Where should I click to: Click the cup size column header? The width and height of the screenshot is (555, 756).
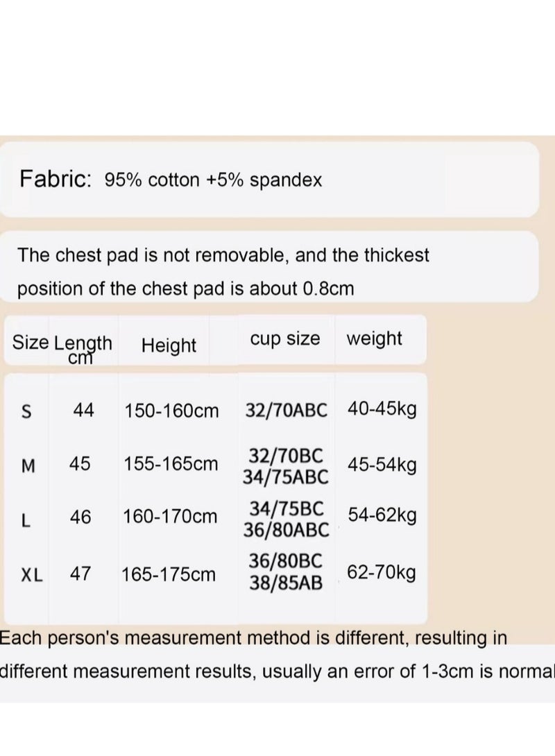pos(285,339)
